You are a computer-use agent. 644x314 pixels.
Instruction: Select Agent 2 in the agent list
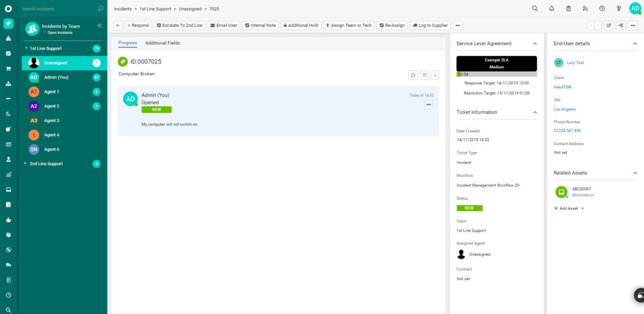[x=65, y=106]
